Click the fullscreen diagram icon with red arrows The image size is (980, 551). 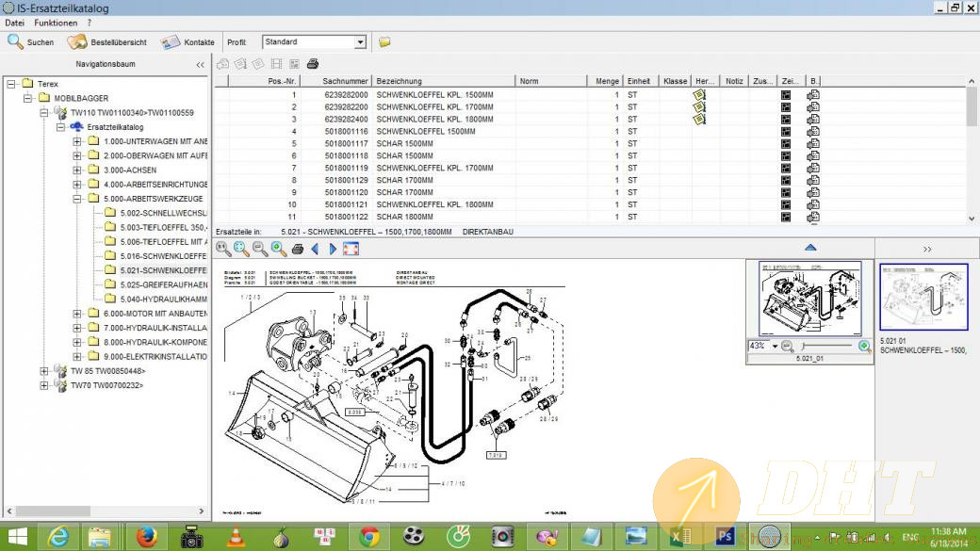coord(351,249)
